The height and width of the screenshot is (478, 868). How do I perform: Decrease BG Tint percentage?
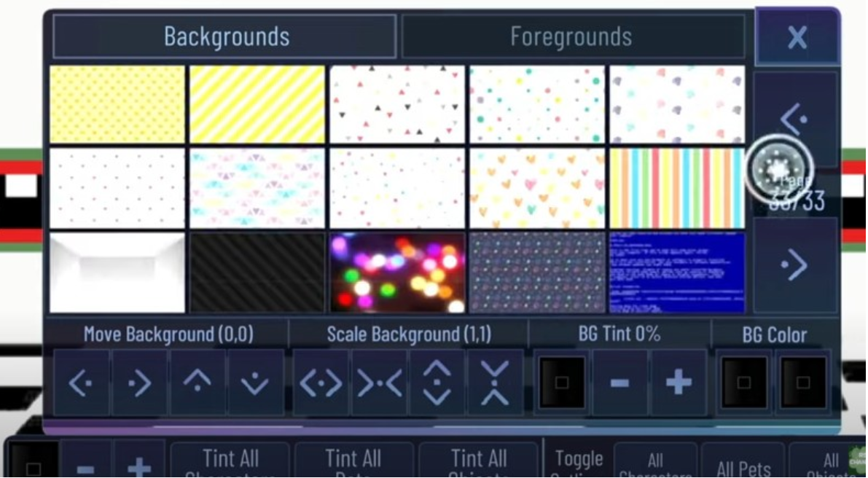[619, 383]
